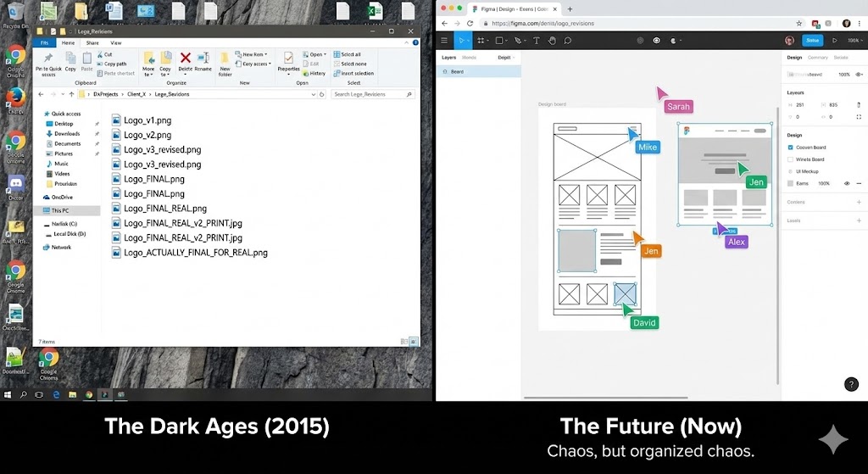Open the Share ribbon tab in Explorer
This screenshot has height=474, width=868.
pos(92,42)
